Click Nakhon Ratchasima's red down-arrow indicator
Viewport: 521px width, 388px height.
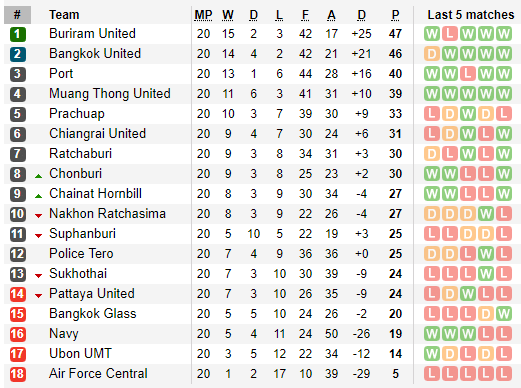click(x=39, y=216)
